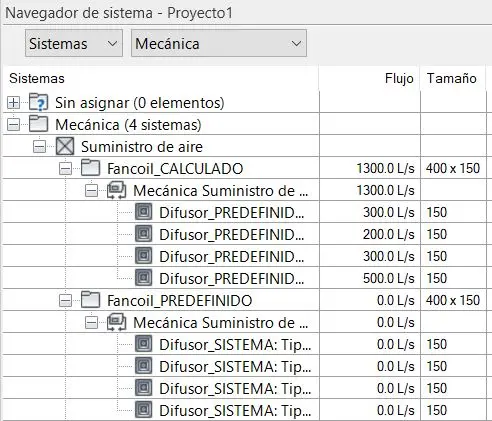
Task: Click the system icon in the 1300.0 L/s Mecánica Suministro row
Action: [117, 190]
